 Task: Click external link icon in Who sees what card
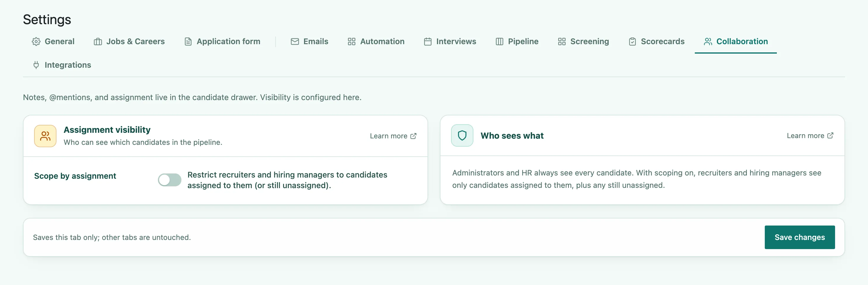click(x=830, y=136)
